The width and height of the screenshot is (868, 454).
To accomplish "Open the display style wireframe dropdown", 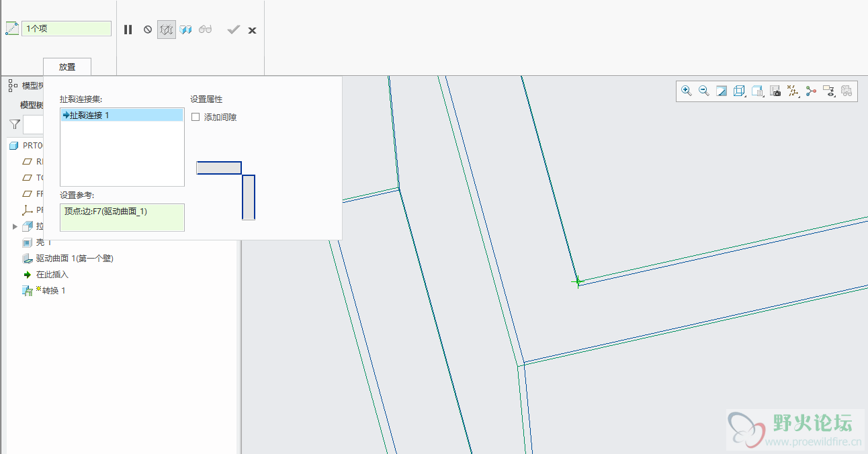I will pos(740,91).
